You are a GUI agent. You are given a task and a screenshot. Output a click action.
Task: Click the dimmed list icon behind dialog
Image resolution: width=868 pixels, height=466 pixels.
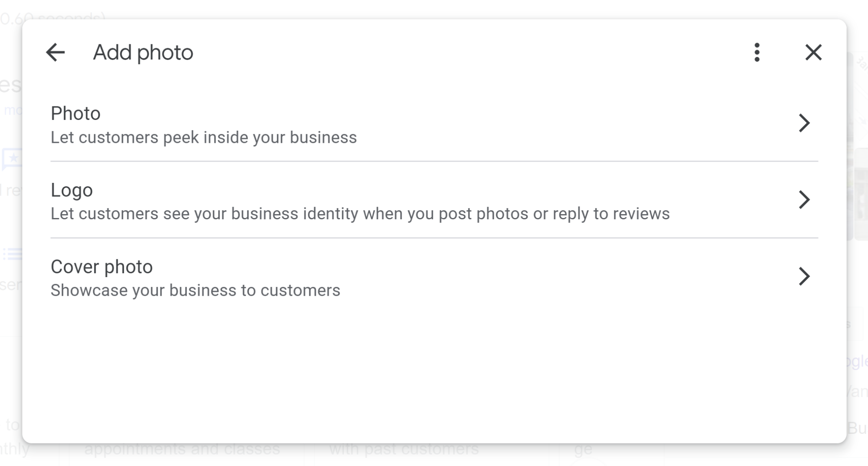pyautogui.click(x=12, y=254)
